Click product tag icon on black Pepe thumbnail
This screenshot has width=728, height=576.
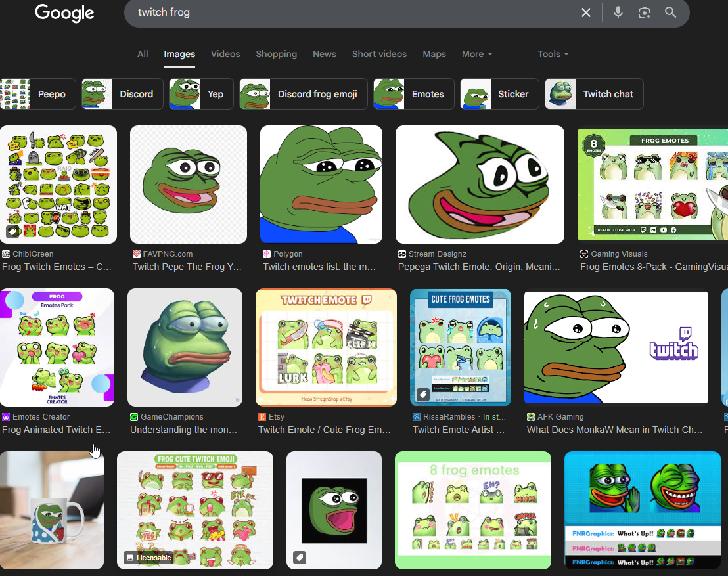pos(300,557)
